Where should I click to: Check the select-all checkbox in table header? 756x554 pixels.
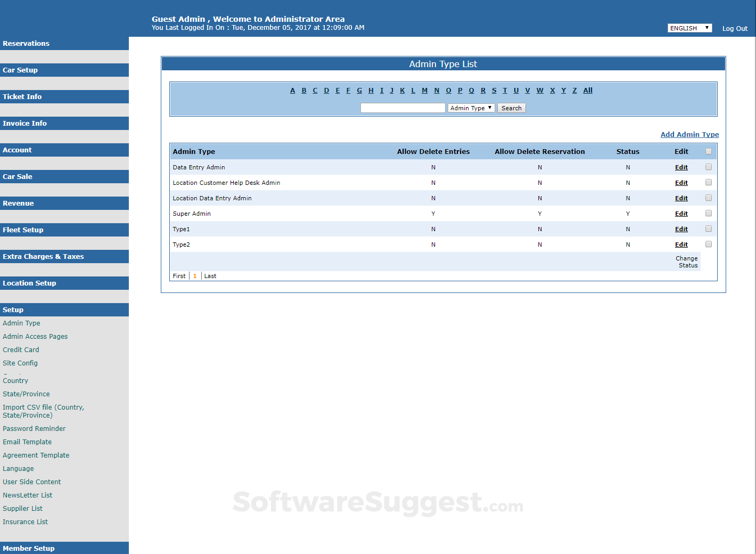pos(709,151)
